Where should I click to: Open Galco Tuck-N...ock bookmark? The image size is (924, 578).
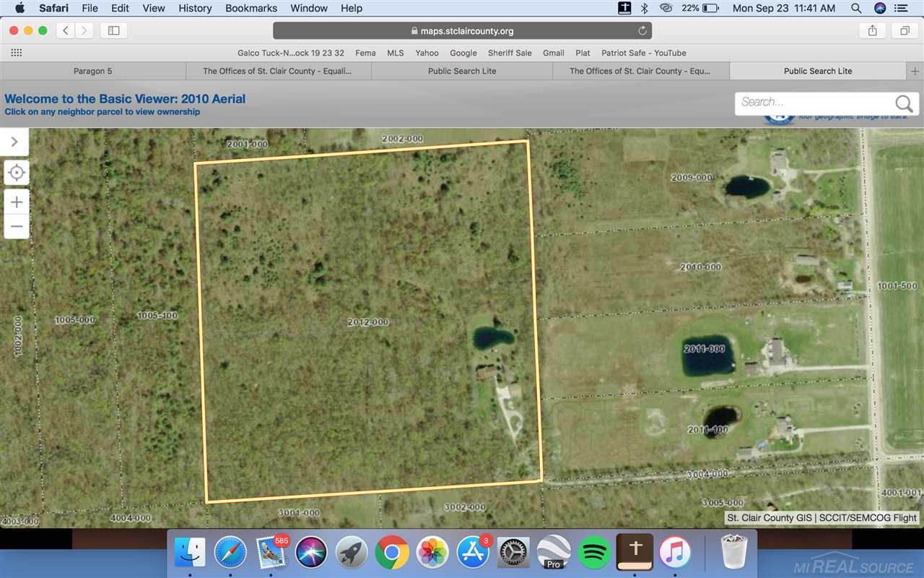click(290, 53)
